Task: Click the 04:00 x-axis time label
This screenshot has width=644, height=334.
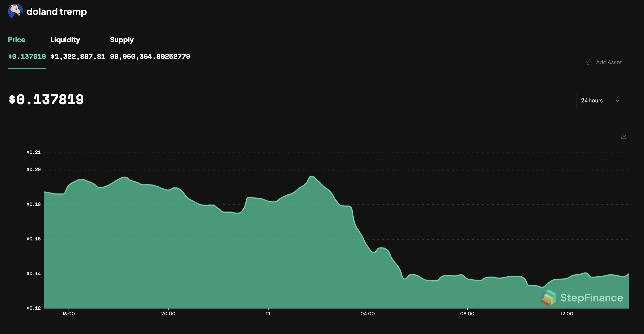Action: [367, 314]
